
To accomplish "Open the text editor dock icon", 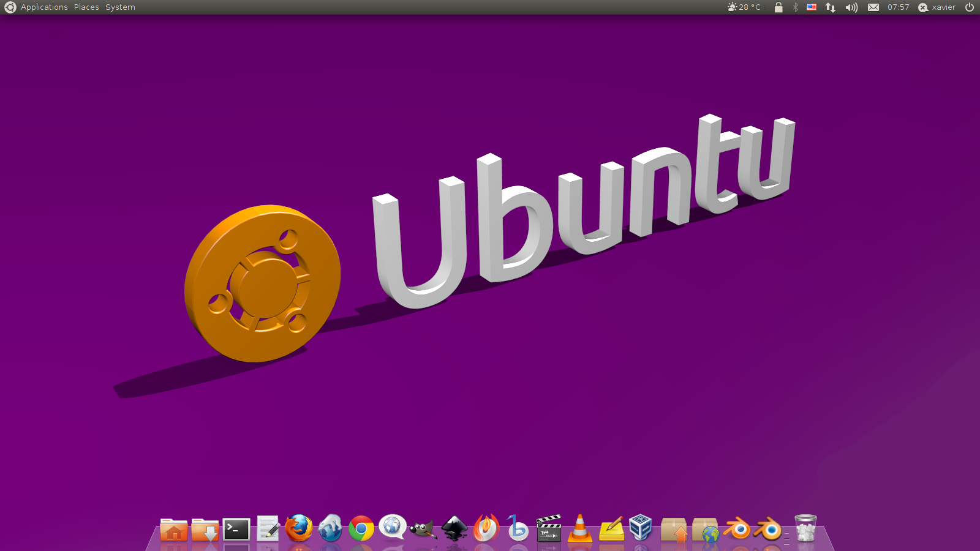I will [268, 529].
